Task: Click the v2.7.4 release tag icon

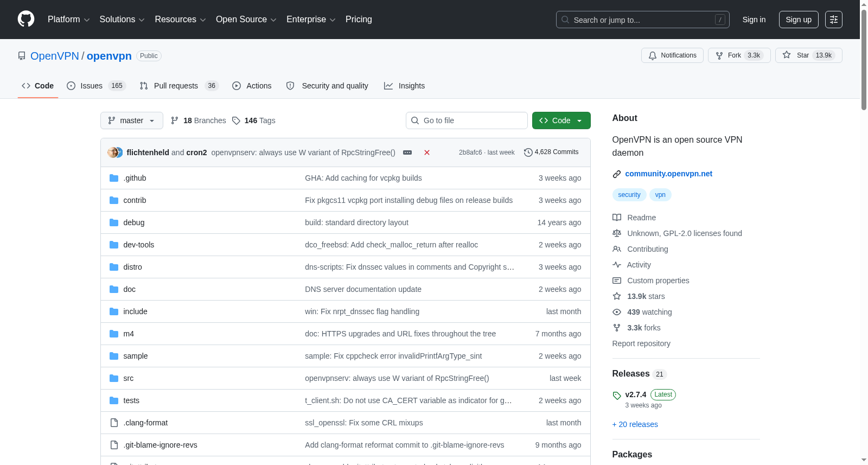Action: [x=617, y=396]
